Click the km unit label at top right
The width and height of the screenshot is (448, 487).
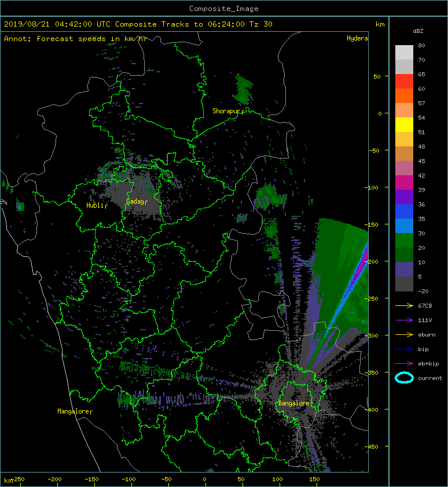coord(380,24)
